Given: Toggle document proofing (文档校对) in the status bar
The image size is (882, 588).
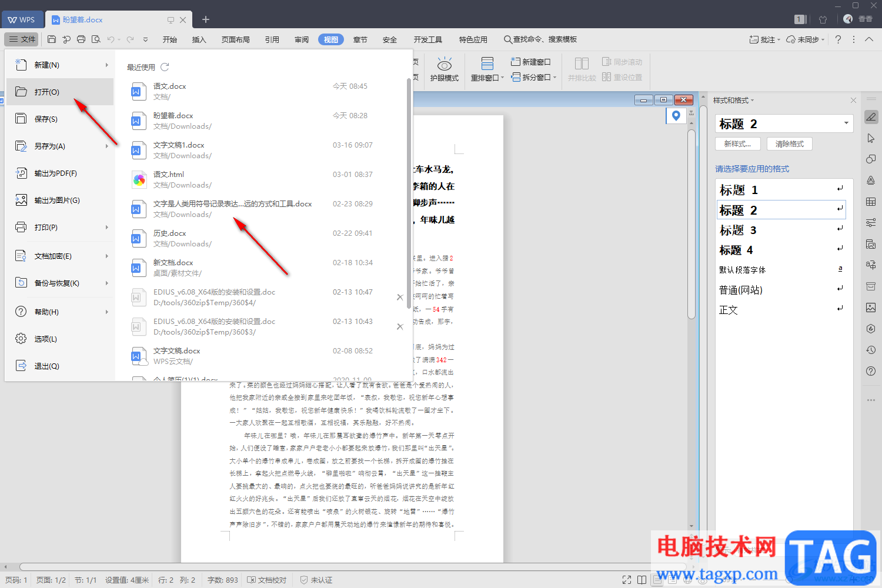Looking at the screenshot, I should [x=267, y=580].
